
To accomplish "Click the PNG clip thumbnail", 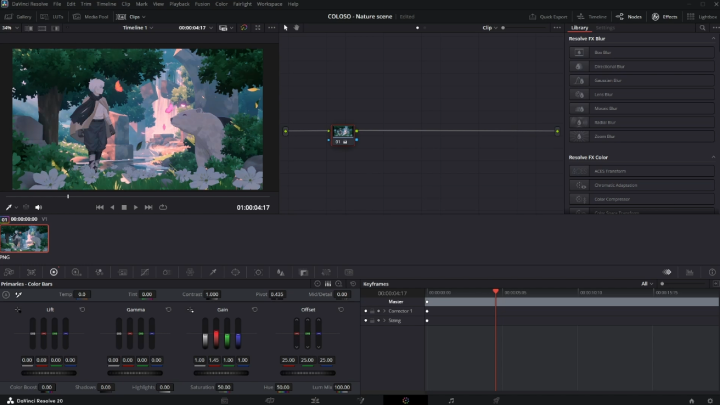I will click(24, 239).
